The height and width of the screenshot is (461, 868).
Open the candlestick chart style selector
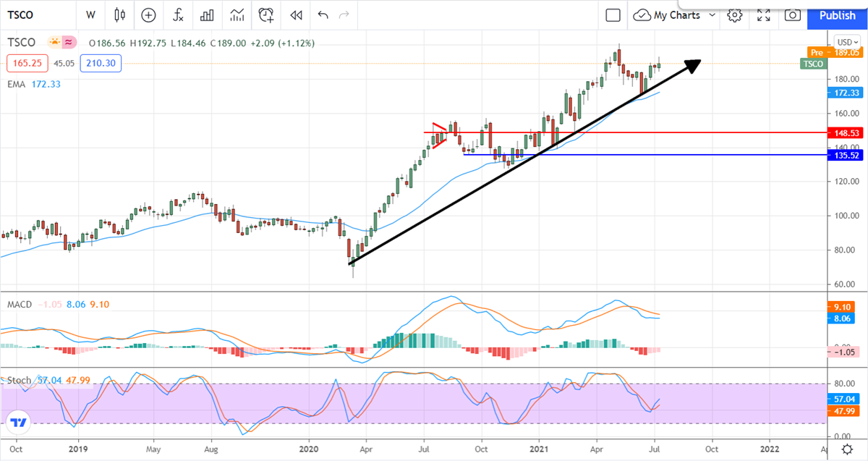pyautogui.click(x=119, y=14)
